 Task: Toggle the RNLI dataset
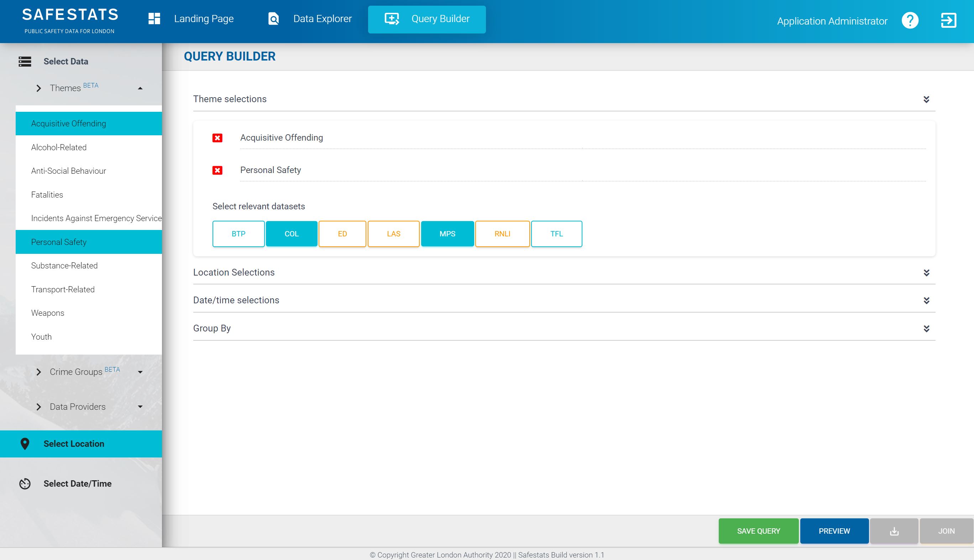502,234
